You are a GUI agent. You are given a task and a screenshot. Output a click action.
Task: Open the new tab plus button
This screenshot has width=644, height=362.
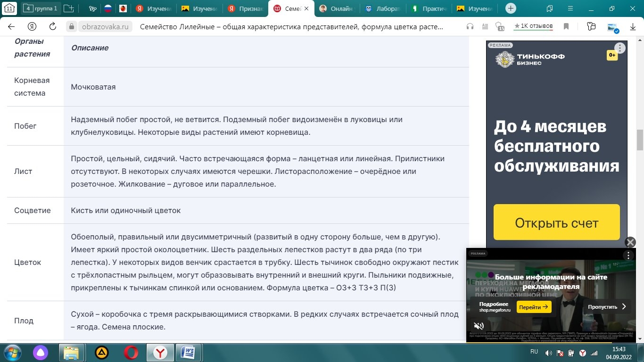[x=511, y=8]
